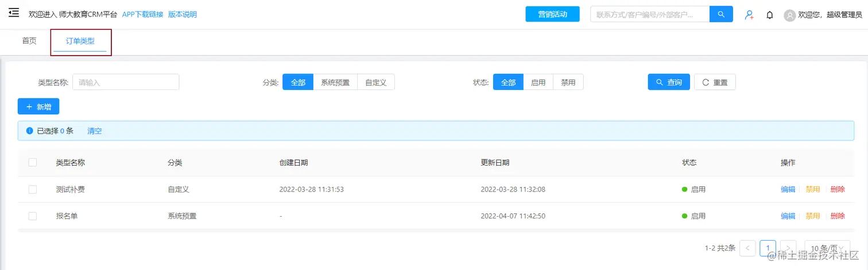Click the 营销活动 button
The image size is (868, 270).
tap(552, 14)
